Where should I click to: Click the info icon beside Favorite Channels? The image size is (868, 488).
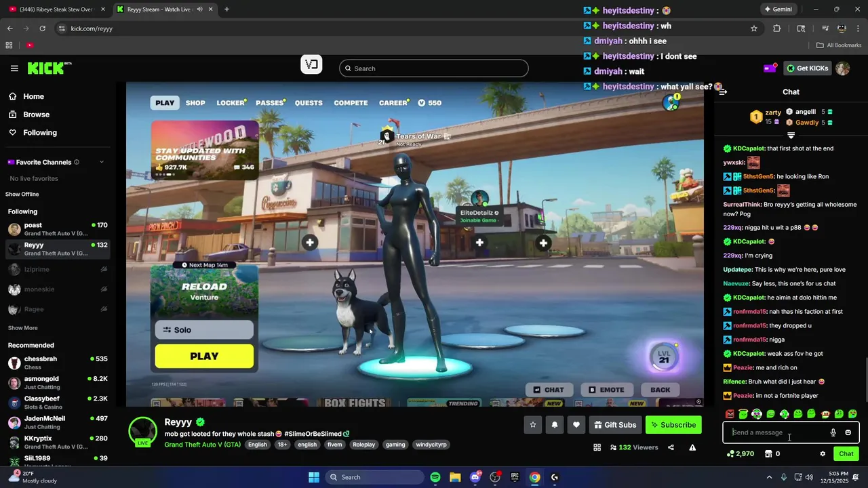77,162
